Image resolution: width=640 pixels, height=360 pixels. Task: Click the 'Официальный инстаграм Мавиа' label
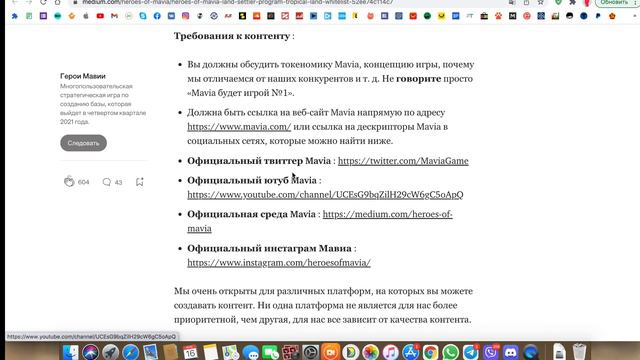[x=269, y=248]
